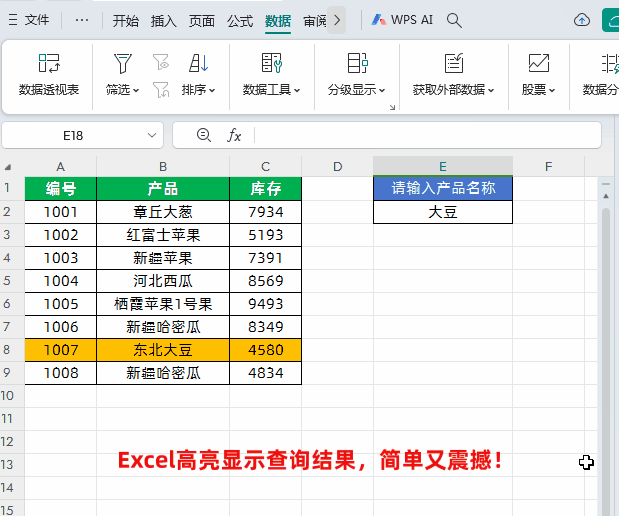Screen dimensions: 619x516
Task: Select column A header
Action: click(60, 167)
